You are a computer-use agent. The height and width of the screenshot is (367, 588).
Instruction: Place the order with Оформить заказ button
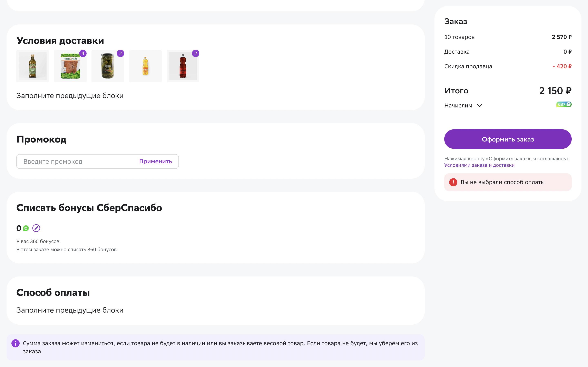pos(508,139)
